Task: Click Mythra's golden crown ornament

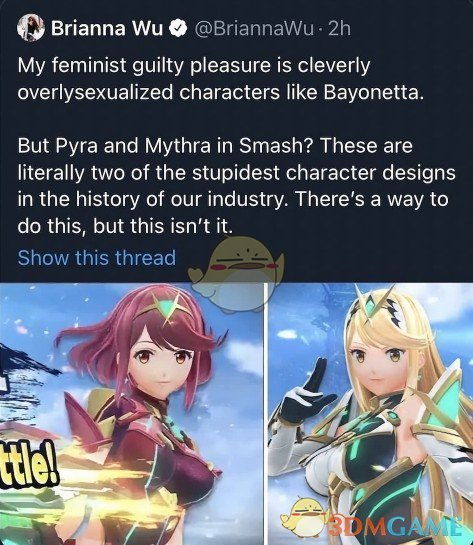Action: click(x=375, y=305)
